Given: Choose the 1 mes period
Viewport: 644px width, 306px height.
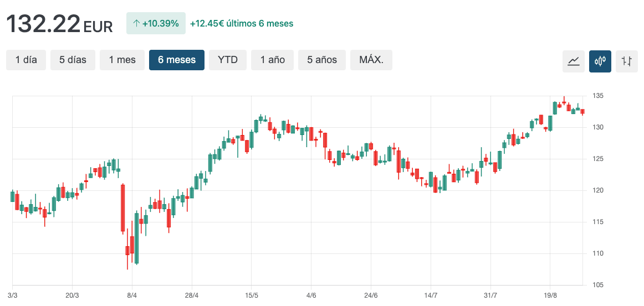Looking at the screenshot, I should point(122,60).
